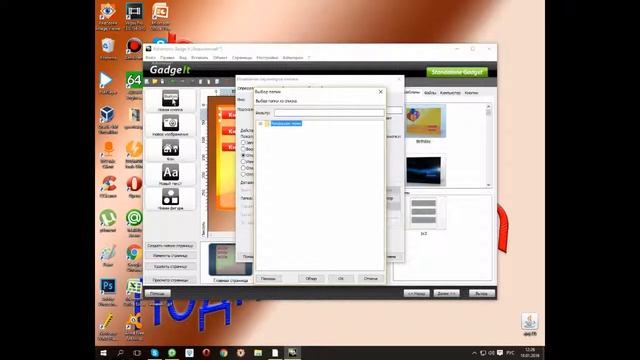
Task: Open the Настройки menu in GadgeIt
Action: (267, 58)
